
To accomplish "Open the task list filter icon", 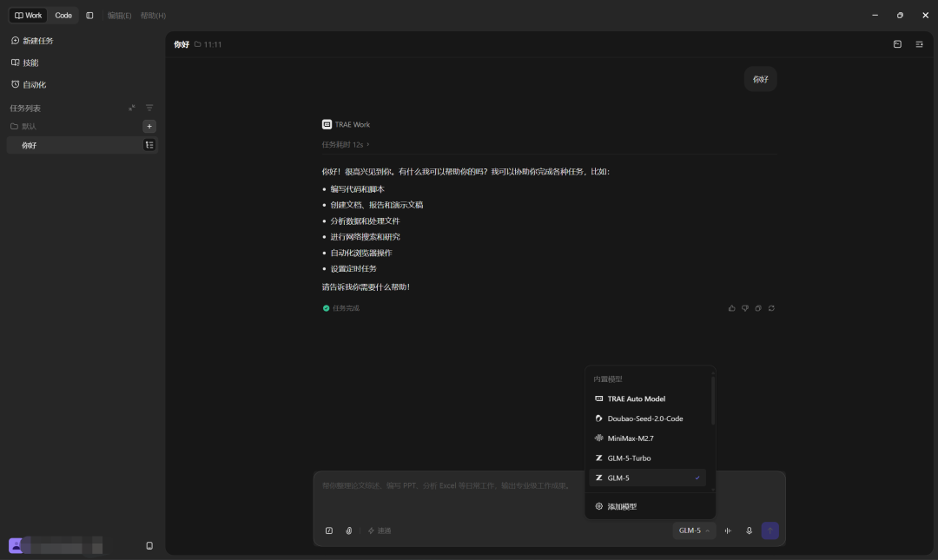I will click(x=149, y=109).
